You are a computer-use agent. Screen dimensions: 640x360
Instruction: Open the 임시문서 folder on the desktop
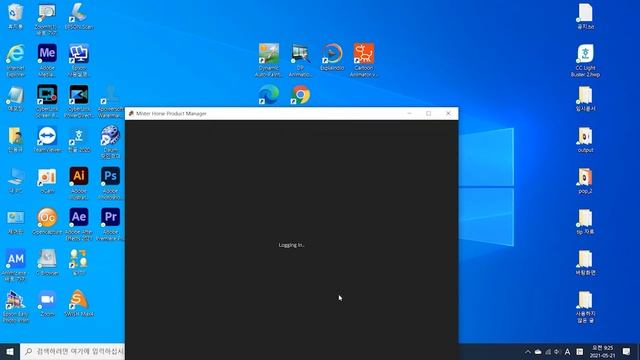tap(585, 99)
